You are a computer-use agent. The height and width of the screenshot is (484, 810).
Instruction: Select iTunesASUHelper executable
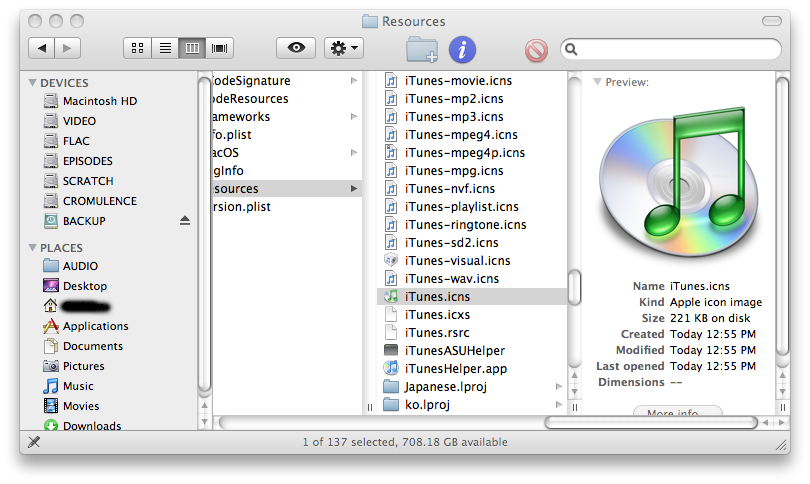472,351
